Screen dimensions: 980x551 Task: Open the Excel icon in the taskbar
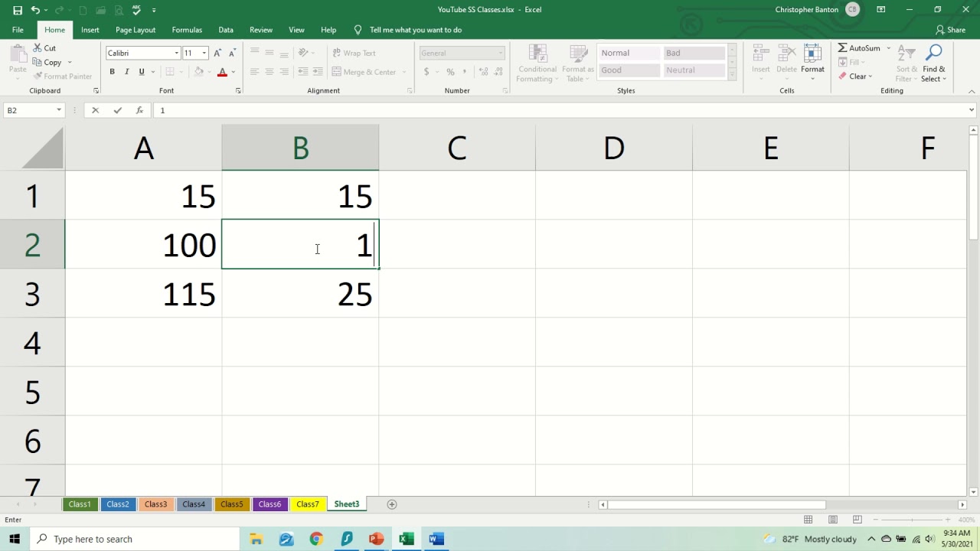[x=407, y=539]
